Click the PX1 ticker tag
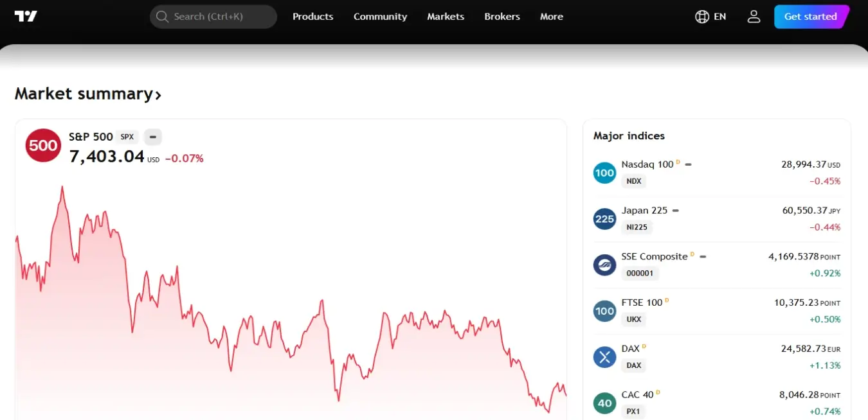Image resolution: width=868 pixels, height=420 pixels. [633, 412]
